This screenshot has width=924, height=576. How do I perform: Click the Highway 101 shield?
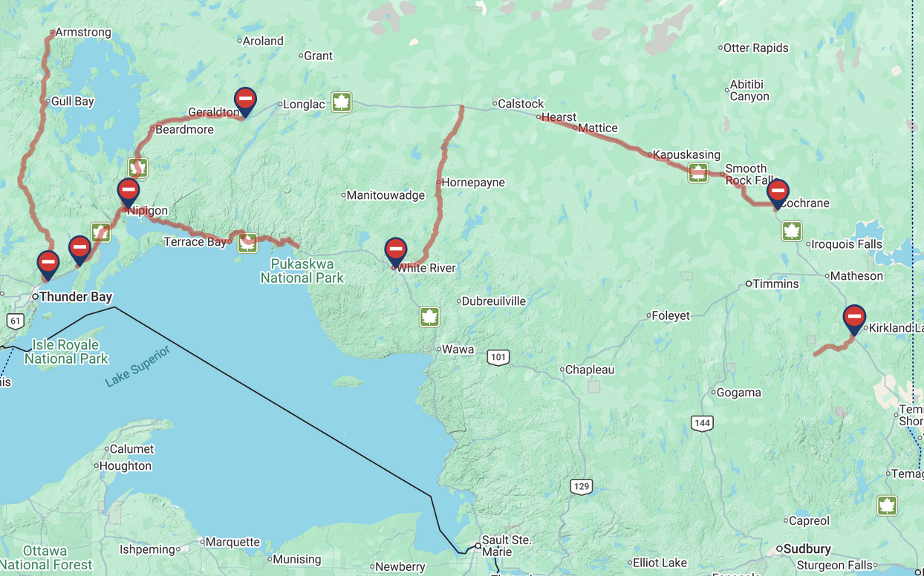498,358
